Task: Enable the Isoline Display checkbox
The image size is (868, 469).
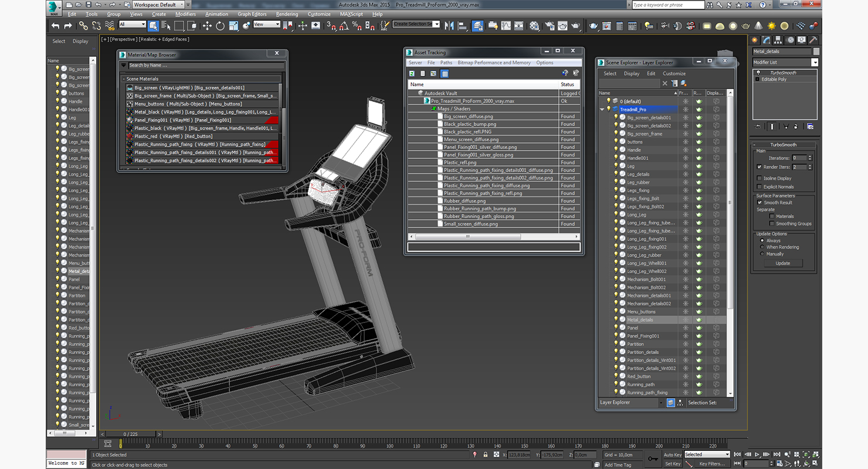Action: tap(759, 178)
